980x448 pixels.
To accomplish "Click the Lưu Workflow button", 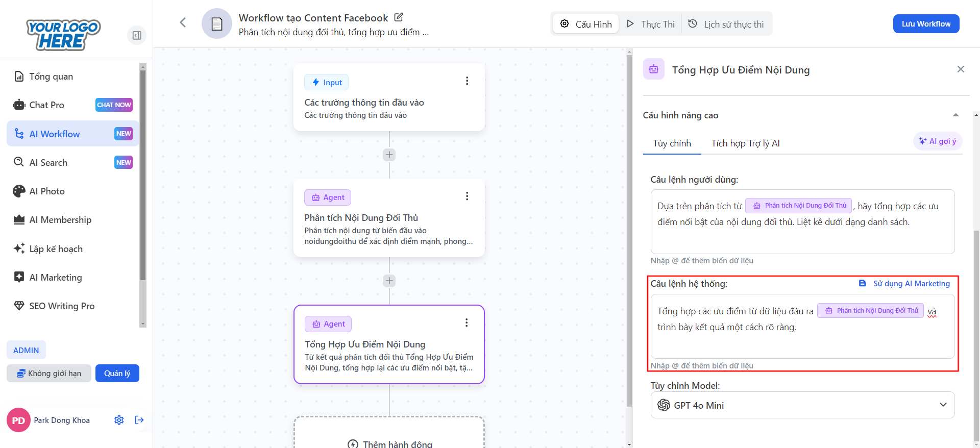I will (x=925, y=24).
